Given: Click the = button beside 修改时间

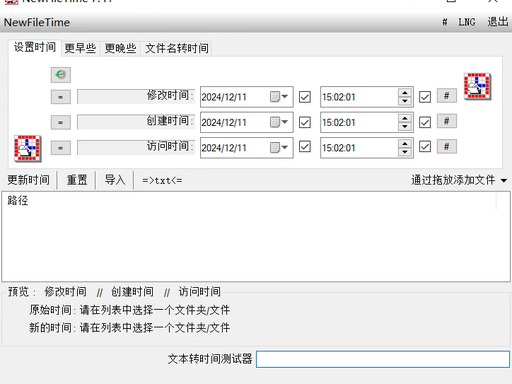Looking at the screenshot, I should 61,97.
